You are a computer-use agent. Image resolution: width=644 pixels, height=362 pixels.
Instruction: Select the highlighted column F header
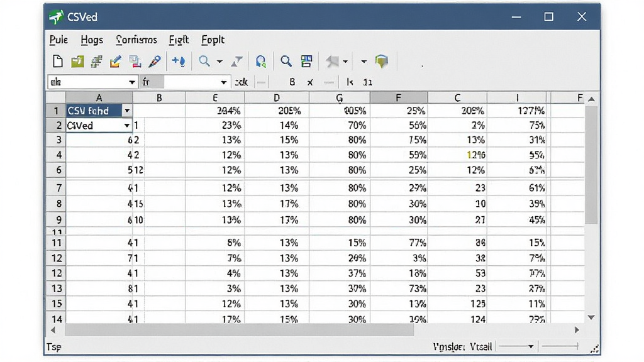click(x=398, y=97)
